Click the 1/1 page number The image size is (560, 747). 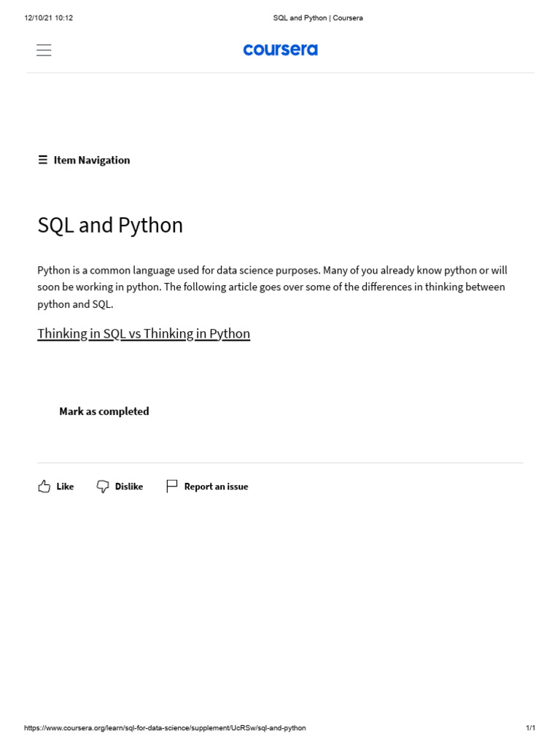click(530, 728)
